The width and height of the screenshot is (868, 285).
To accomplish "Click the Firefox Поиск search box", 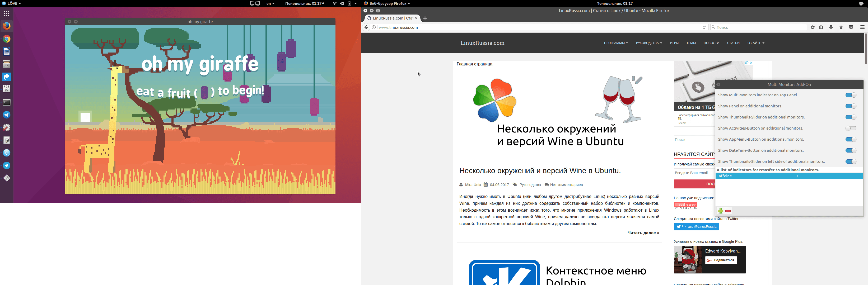I will [x=758, y=27].
